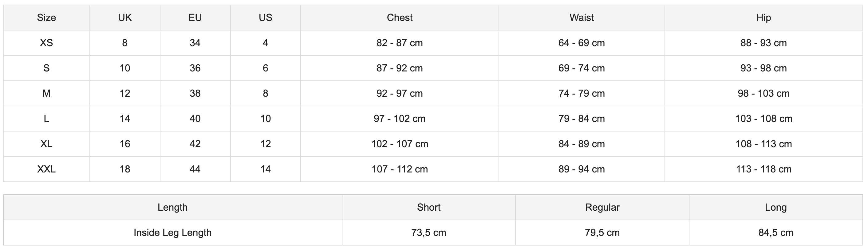Click the Regular length header
The width and height of the screenshot is (868, 247).
[x=602, y=207]
